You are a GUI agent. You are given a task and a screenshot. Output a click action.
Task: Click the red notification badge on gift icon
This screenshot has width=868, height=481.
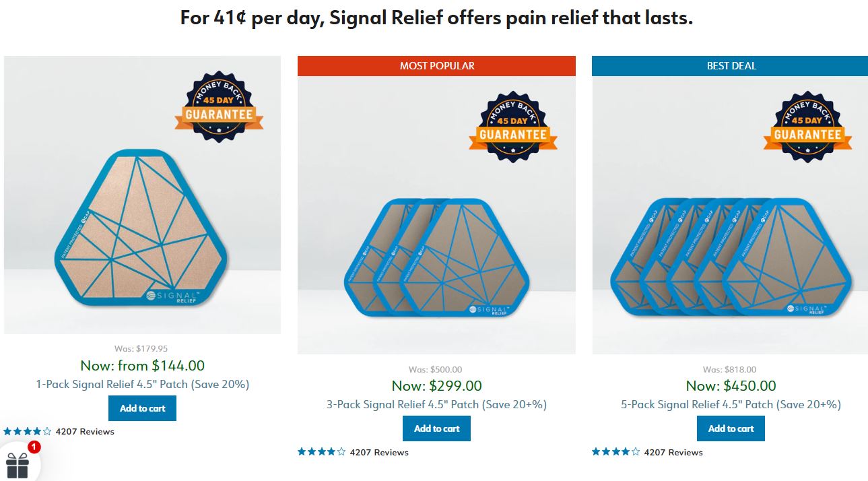(x=34, y=447)
